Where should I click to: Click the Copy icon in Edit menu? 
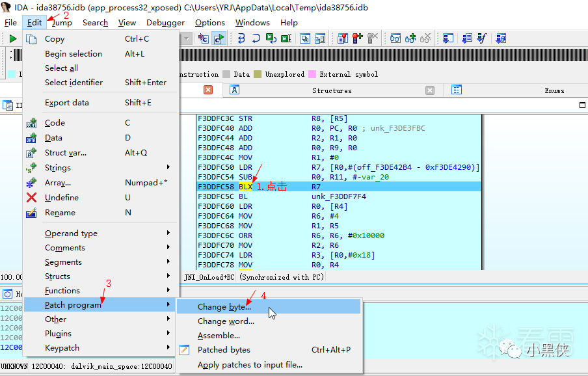31,38
